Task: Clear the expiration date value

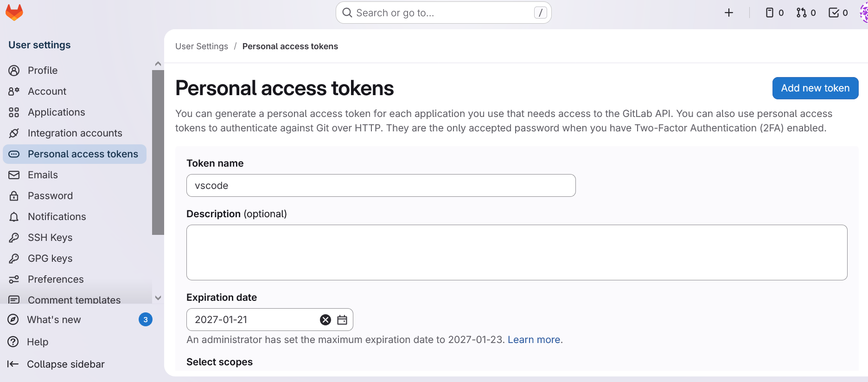Action: (x=325, y=320)
